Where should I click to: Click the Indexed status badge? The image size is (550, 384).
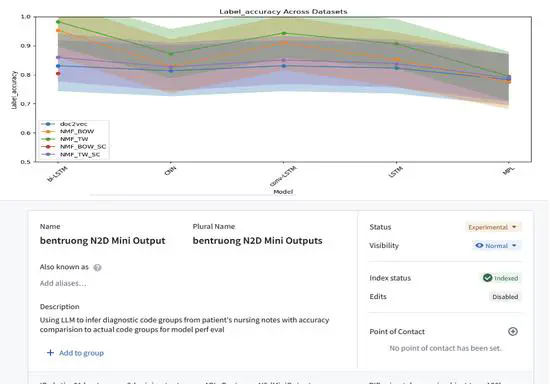(x=500, y=278)
